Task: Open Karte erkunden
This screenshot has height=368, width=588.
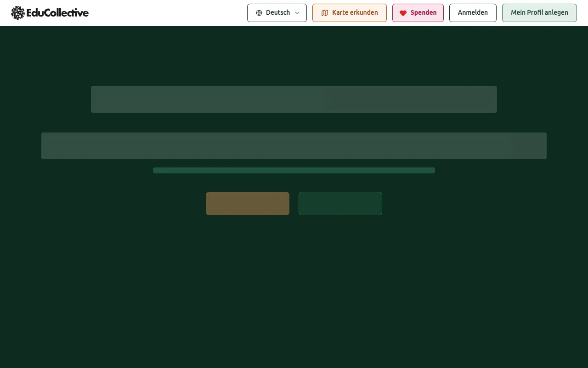Action: coord(350,13)
